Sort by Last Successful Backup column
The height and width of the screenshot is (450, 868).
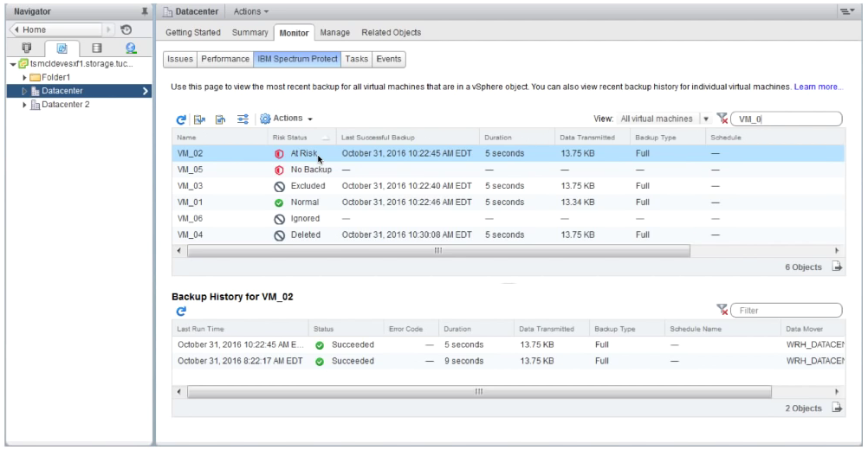click(x=408, y=137)
